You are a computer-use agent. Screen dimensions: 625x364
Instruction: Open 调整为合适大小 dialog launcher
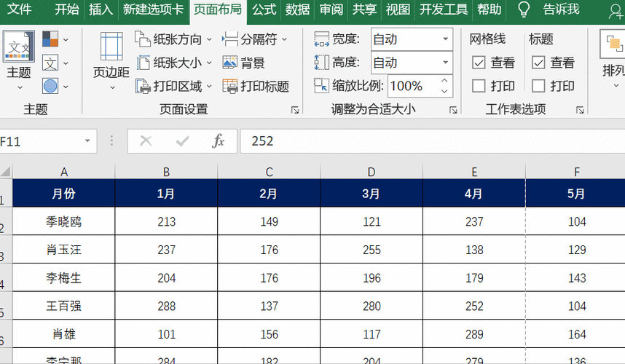[x=453, y=110]
